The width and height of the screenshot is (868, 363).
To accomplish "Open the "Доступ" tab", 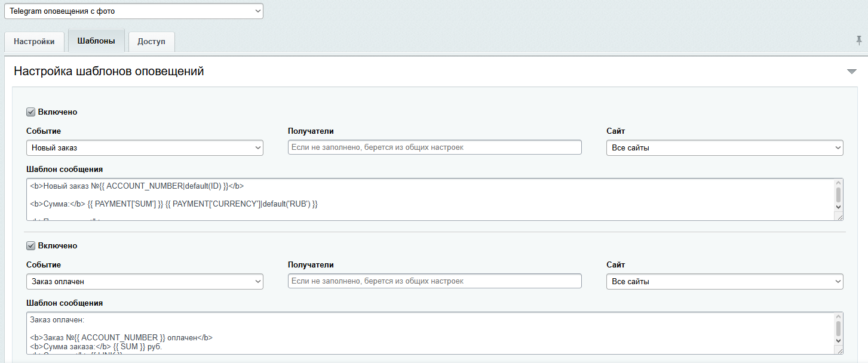I will [152, 42].
